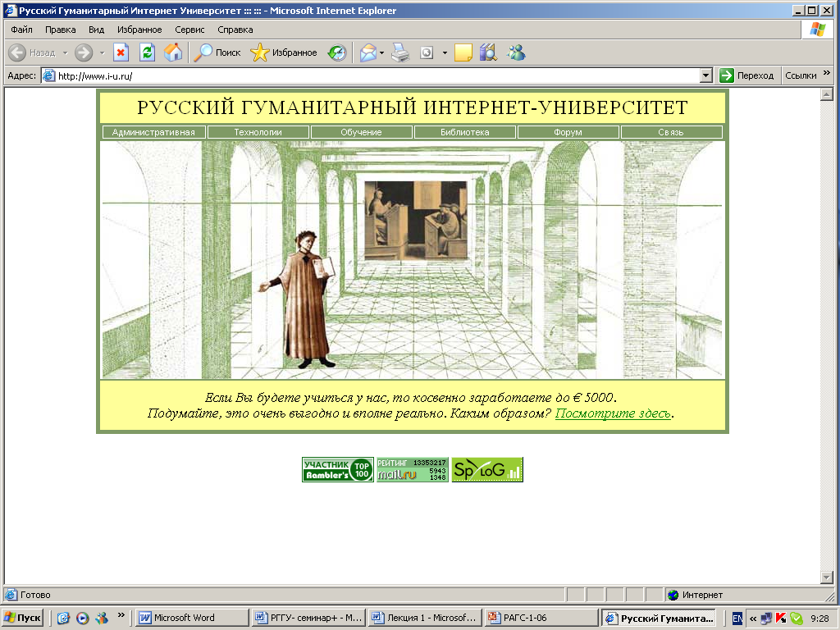840x630 pixels.
Task: Click the Forward arrow in toolbar
Action: pos(84,52)
